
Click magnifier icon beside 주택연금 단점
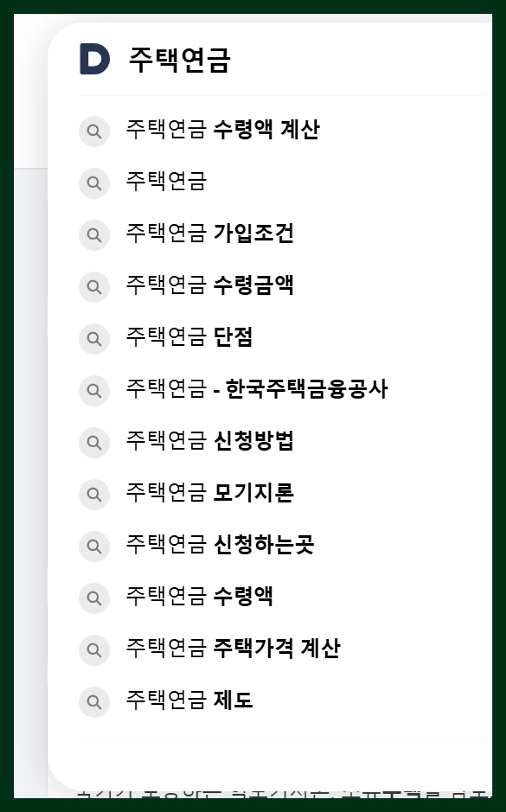(94, 339)
